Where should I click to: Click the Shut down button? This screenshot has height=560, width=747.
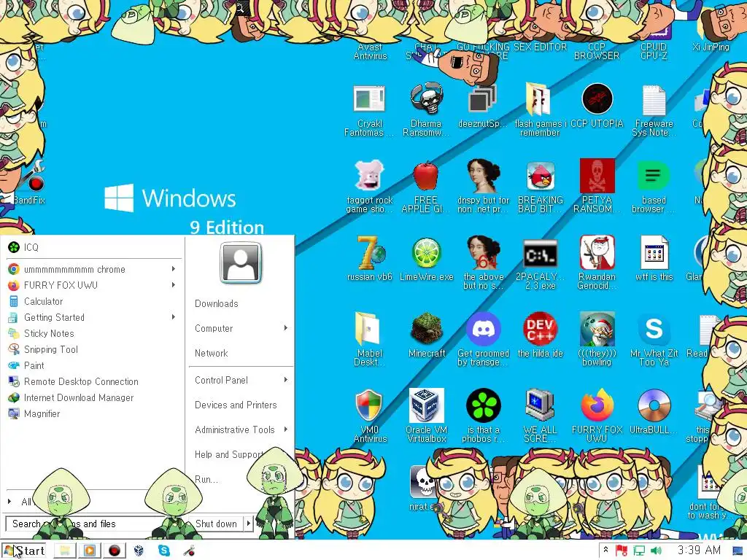click(x=216, y=524)
